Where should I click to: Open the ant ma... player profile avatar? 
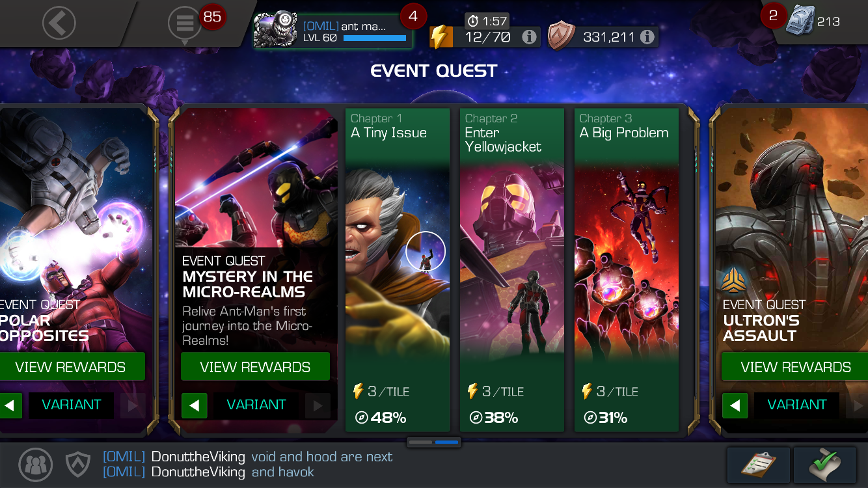click(276, 31)
